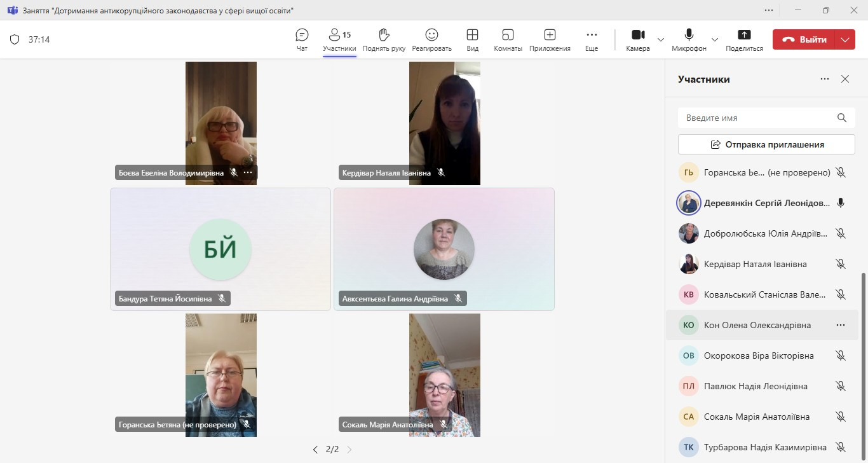Toggle the Camera on or off
This screenshot has height=463, width=868.
coord(638,39)
